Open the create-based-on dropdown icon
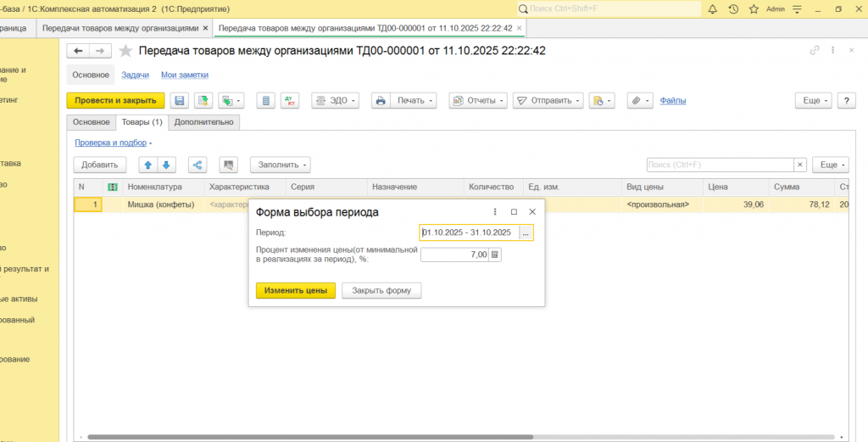Screen dimensions: 868x442 pos(231,101)
